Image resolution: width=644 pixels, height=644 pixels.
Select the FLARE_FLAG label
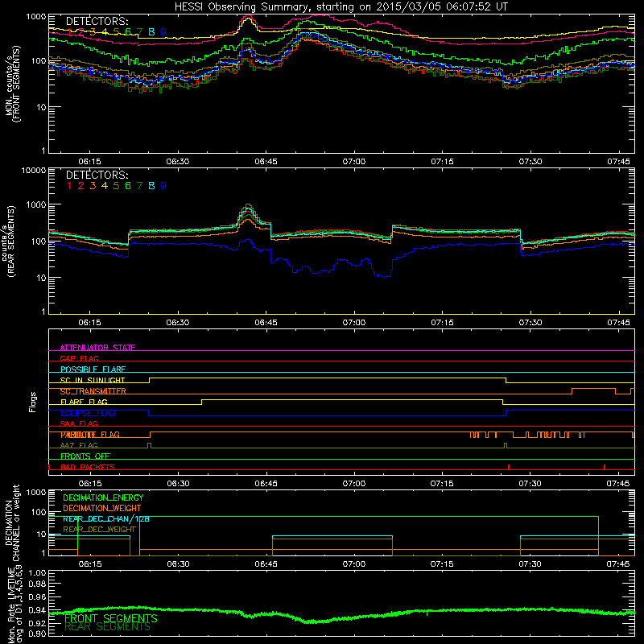[84, 402]
